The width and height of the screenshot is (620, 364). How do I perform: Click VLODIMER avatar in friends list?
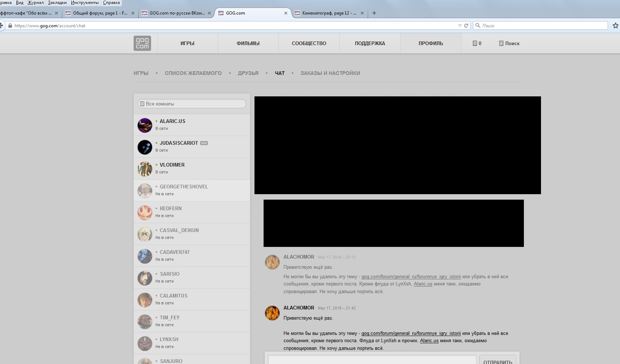click(145, 169)
